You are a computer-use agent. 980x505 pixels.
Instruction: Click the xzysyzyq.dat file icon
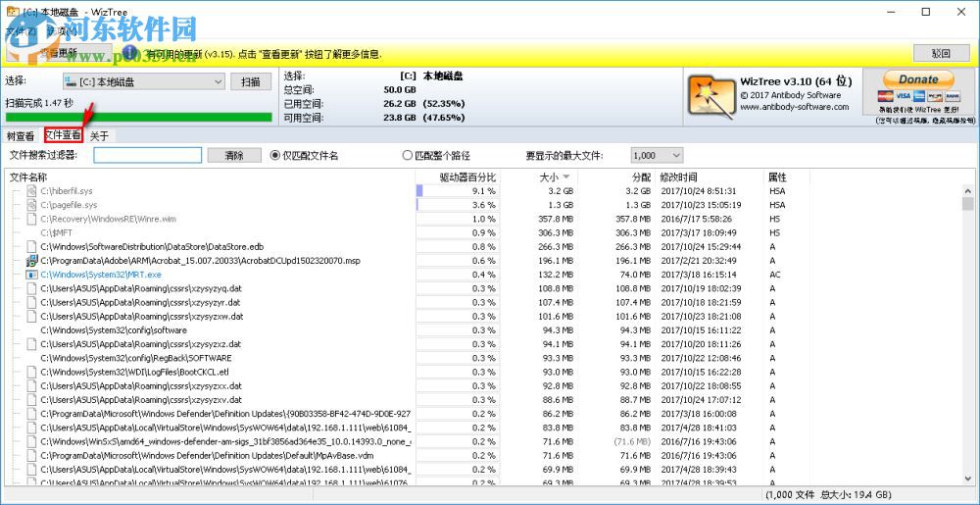click(31, 288)
